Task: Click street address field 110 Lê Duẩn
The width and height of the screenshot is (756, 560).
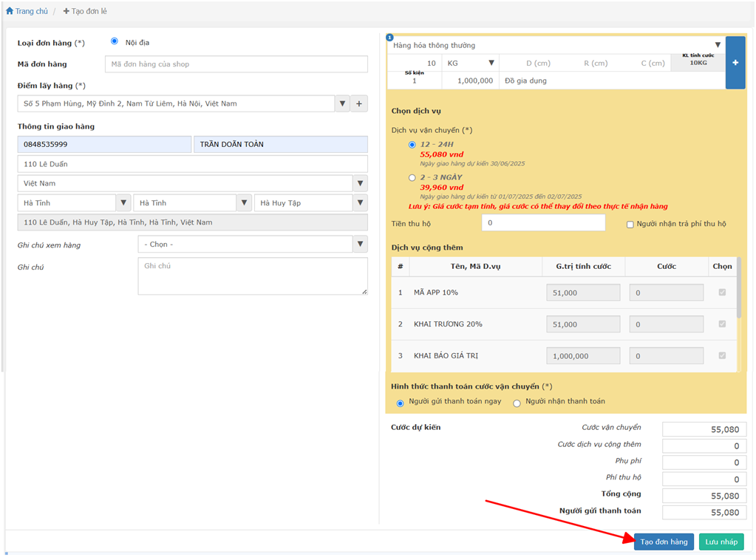Action: click(192, 164)
